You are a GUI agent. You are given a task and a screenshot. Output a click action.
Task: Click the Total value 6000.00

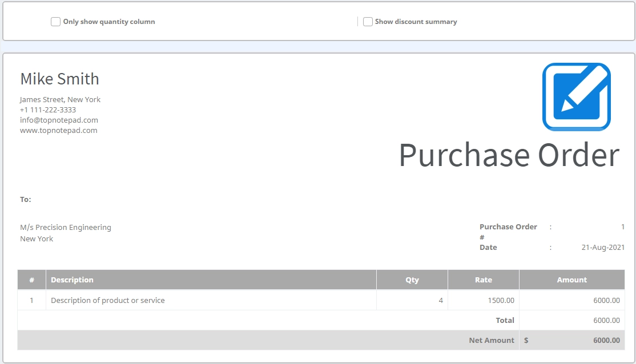coord(606,320)
